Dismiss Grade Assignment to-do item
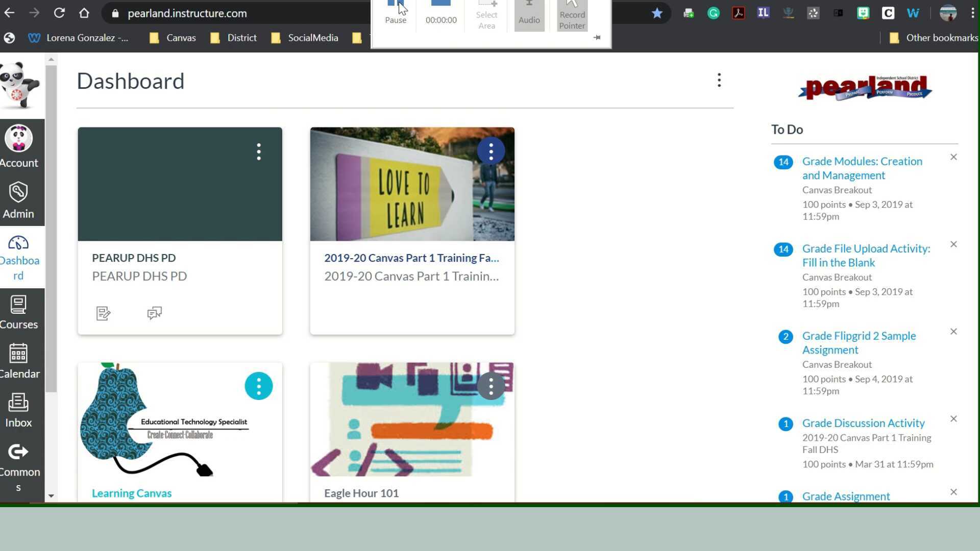Image resolution: width=980 pixels, height=551 pixels. click(x=953, y=492)
